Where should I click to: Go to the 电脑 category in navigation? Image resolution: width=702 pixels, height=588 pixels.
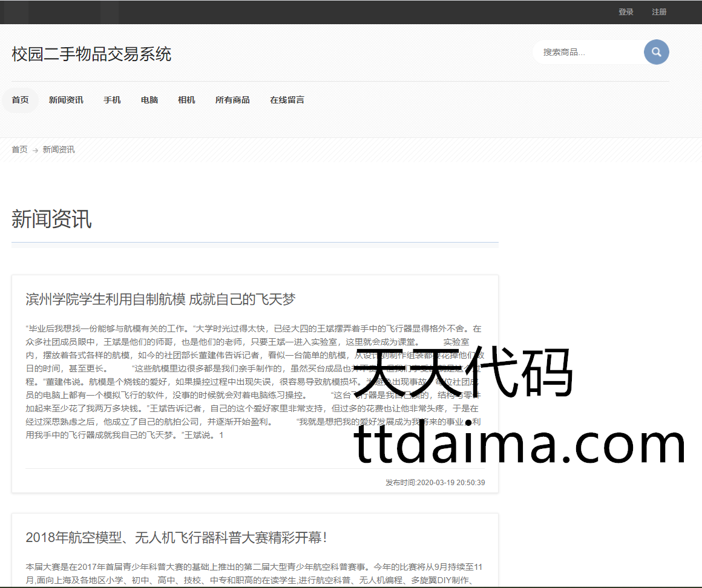[x=149, y=100]
